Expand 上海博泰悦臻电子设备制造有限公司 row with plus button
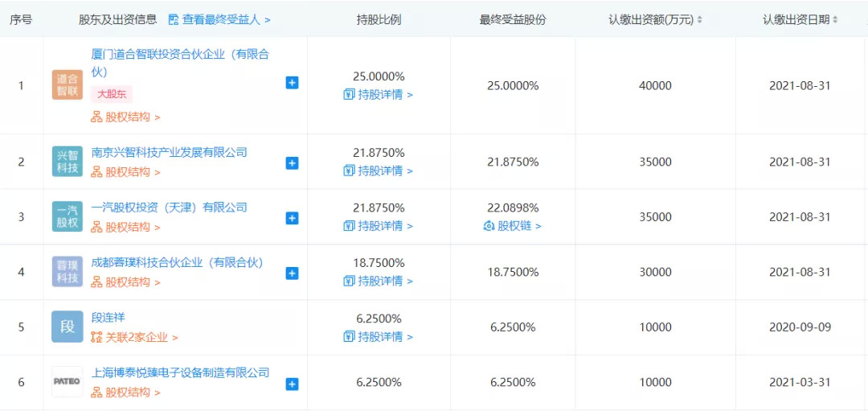 (x=292, y=384)
